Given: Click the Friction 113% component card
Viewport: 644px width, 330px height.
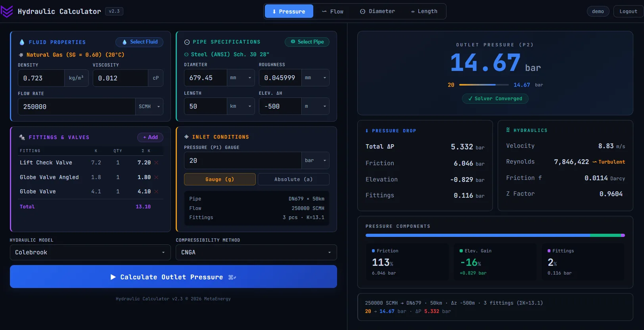Looking at the screenshot, I should [408, 262].
